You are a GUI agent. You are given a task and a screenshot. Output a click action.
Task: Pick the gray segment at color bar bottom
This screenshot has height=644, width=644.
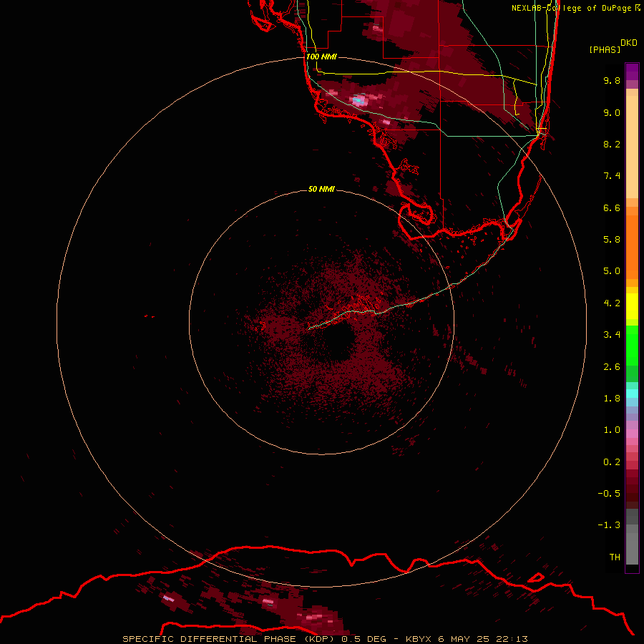(632, 549)
